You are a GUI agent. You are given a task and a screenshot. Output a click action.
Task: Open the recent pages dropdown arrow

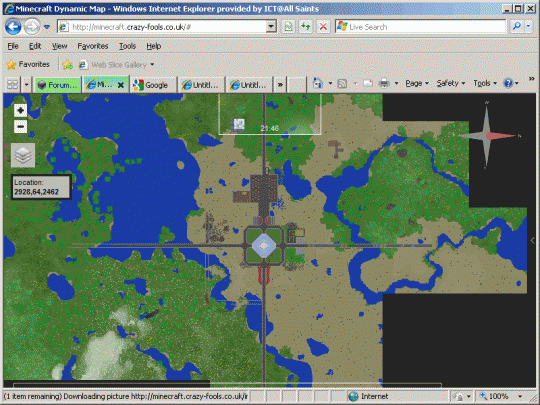tap(47, 27)
